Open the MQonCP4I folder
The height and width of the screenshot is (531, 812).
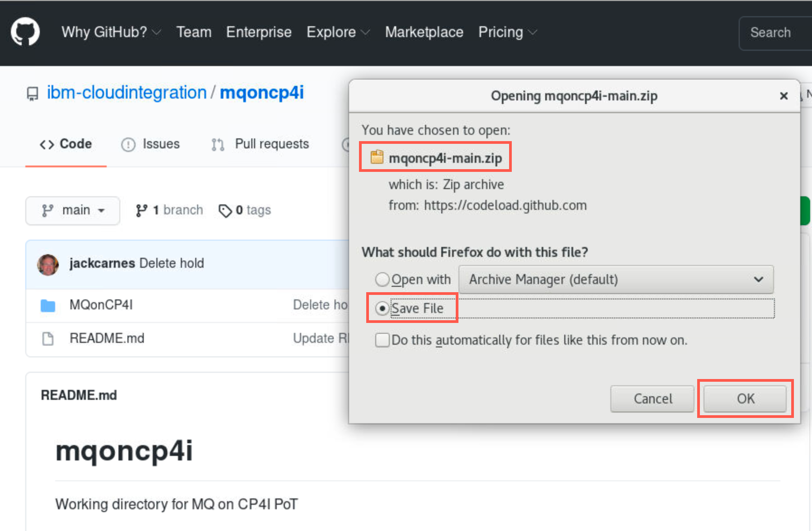point(101,305)
